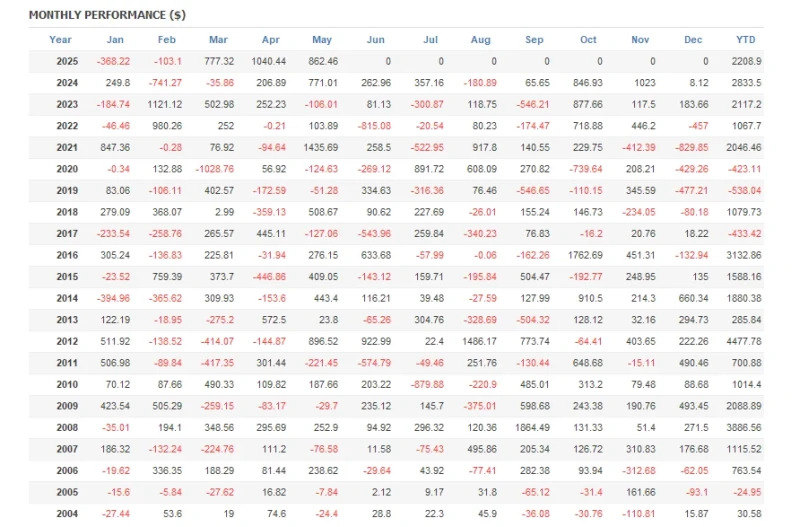Screen dimensions: 800x527
Task: Select the 2004 year row label
Action: pyautogui.click(x=67, y=514)
